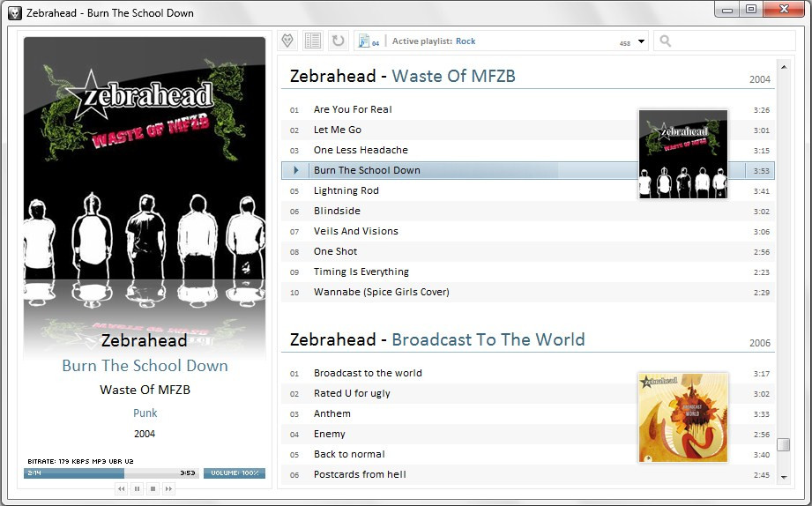Select track Broadcast to the world

click(528, 373)
